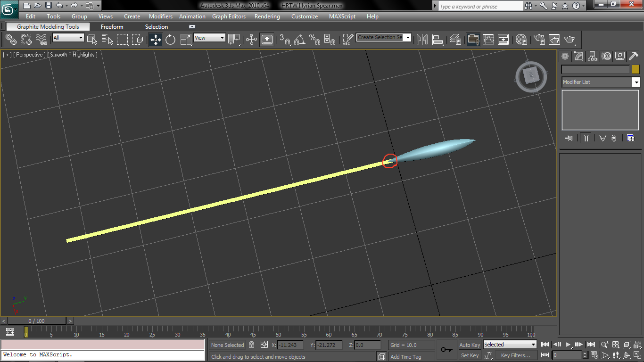The width and height of the screenshot is (644, 362).
Task: Activate Select and Move tool
Action: tap(156, 39)
